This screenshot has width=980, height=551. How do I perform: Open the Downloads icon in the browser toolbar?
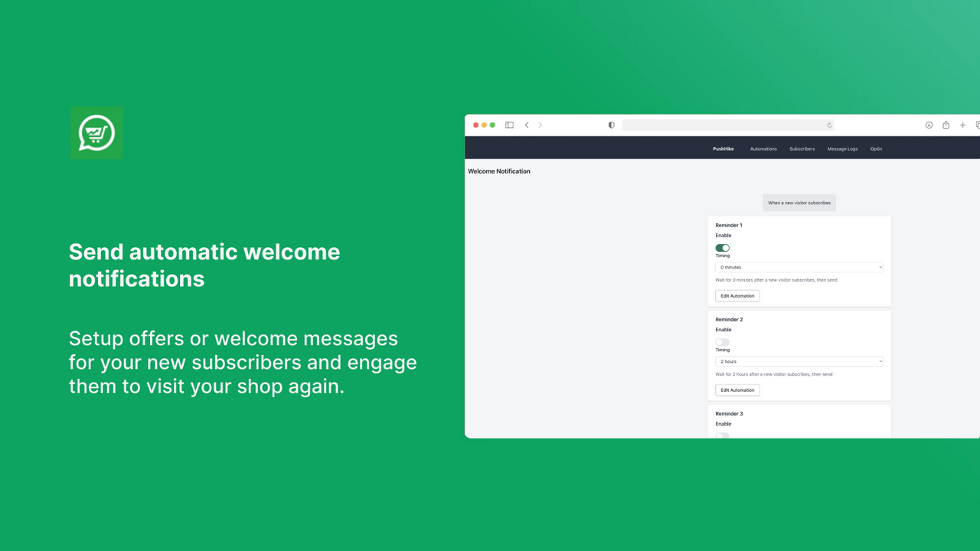click(929, 125)
